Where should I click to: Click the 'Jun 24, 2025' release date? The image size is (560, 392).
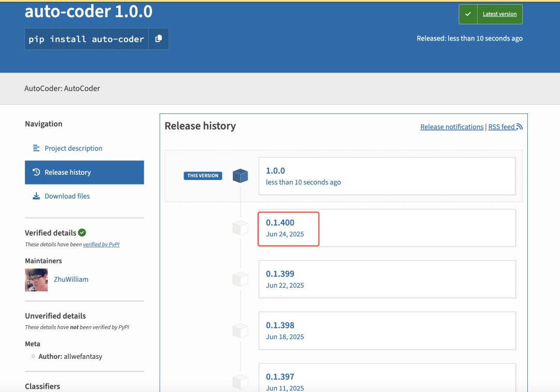point(285,234)
